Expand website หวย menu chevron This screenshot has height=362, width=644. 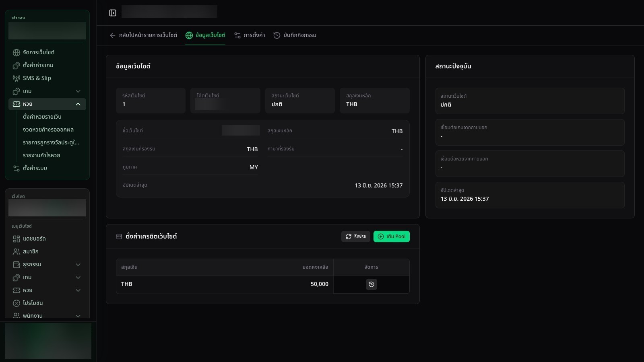tap(78, 290)
